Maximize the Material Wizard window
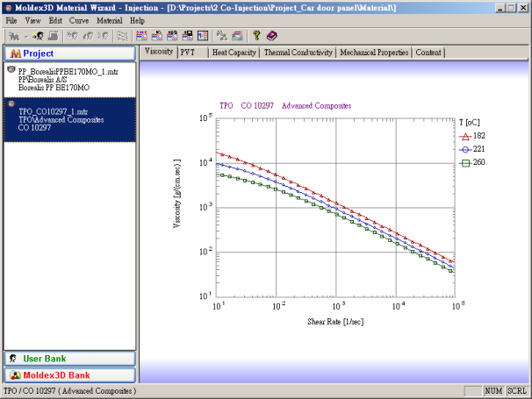532x399 pixels. (511, 8)
